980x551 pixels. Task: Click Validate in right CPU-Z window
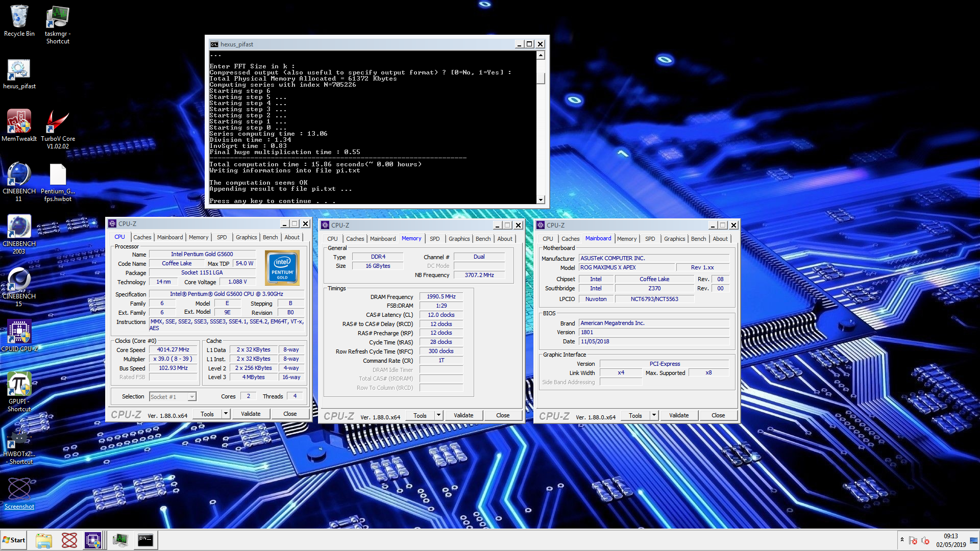(x=679, y=415)
